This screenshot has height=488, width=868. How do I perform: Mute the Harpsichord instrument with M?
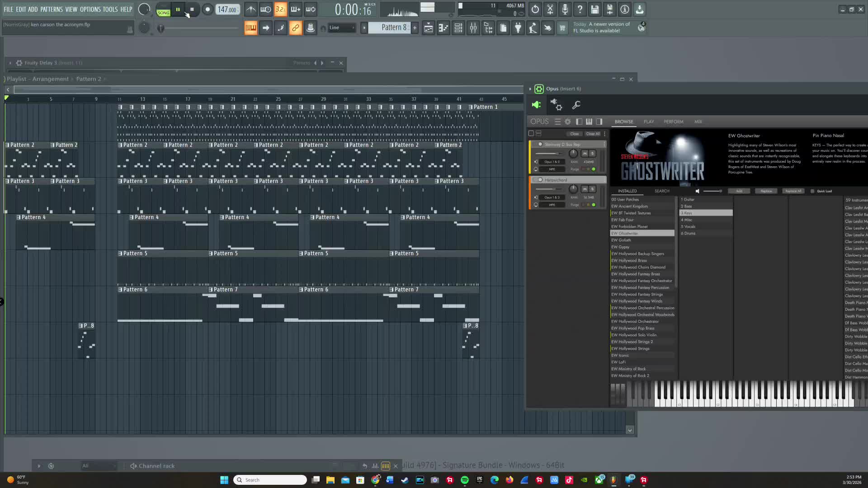pos(585,189)
